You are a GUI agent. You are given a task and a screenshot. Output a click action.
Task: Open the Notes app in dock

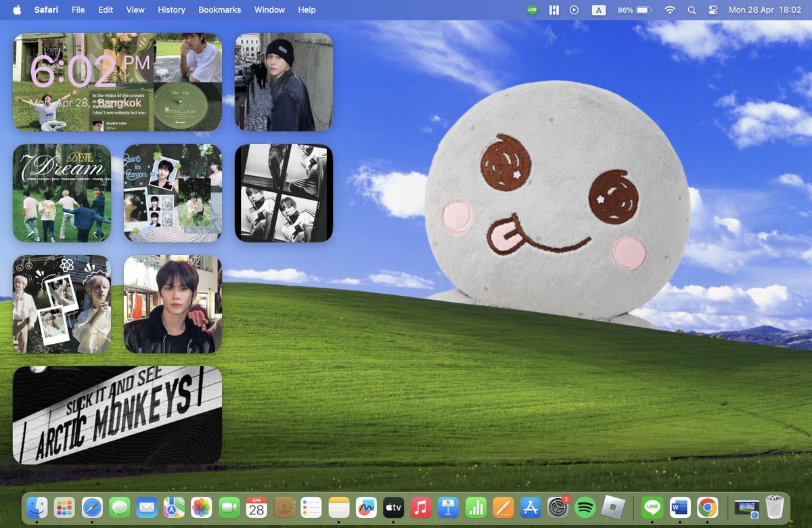click(339, 507)
